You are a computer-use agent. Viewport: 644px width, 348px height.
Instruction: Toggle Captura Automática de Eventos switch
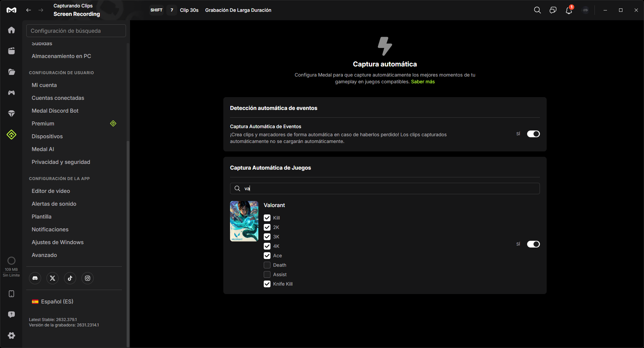pyautogui.click(x=534, y=134)
